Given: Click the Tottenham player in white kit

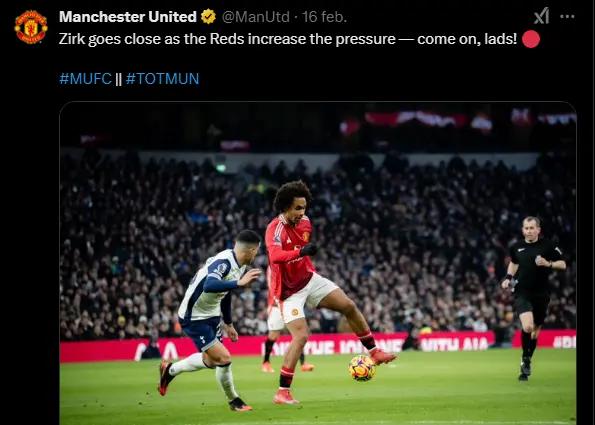Looking at the screenshot, I should [211, 320].
